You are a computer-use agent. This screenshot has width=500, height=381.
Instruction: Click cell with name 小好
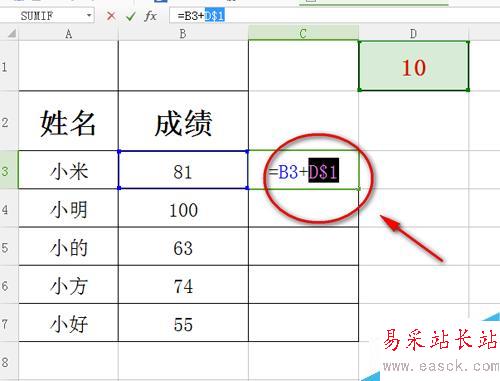tap(68, 323)
